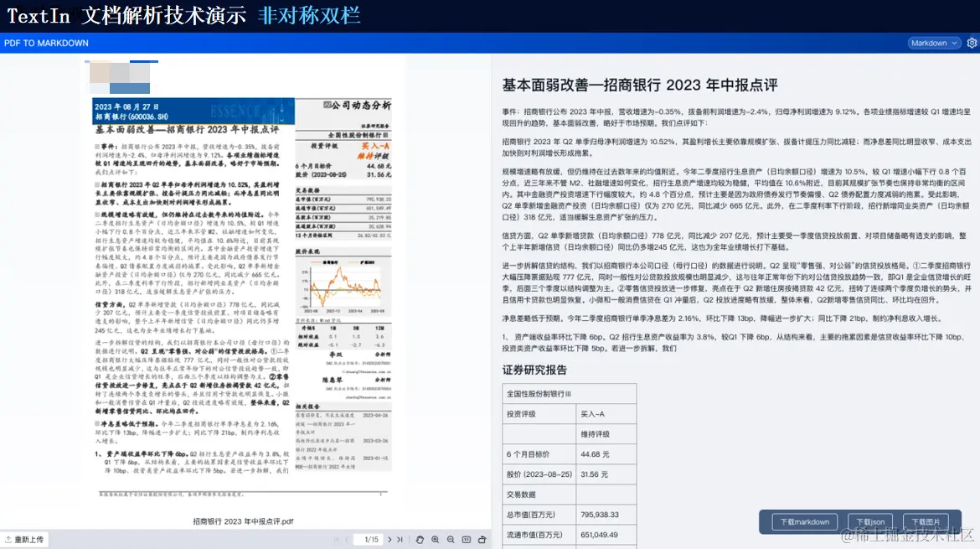
Task: Click the table cell 流通市值(百万元)
Action: click(539, 535)
